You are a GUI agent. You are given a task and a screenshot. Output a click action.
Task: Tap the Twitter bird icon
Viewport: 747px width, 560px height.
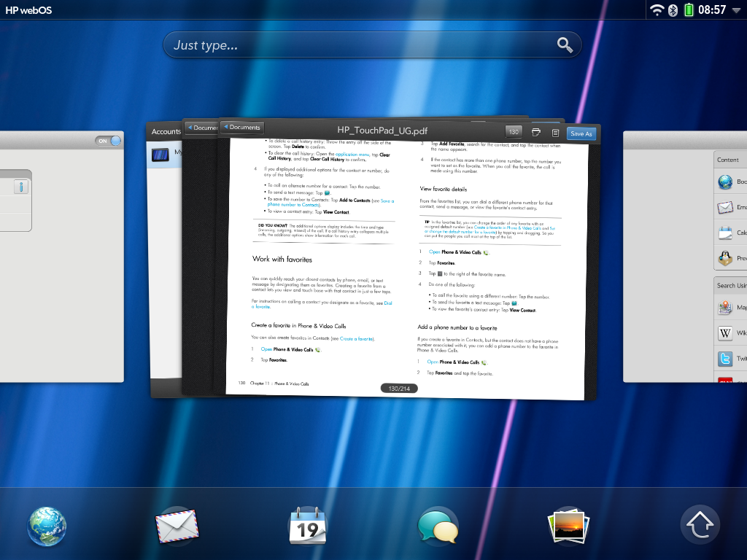tap(725, 359)
